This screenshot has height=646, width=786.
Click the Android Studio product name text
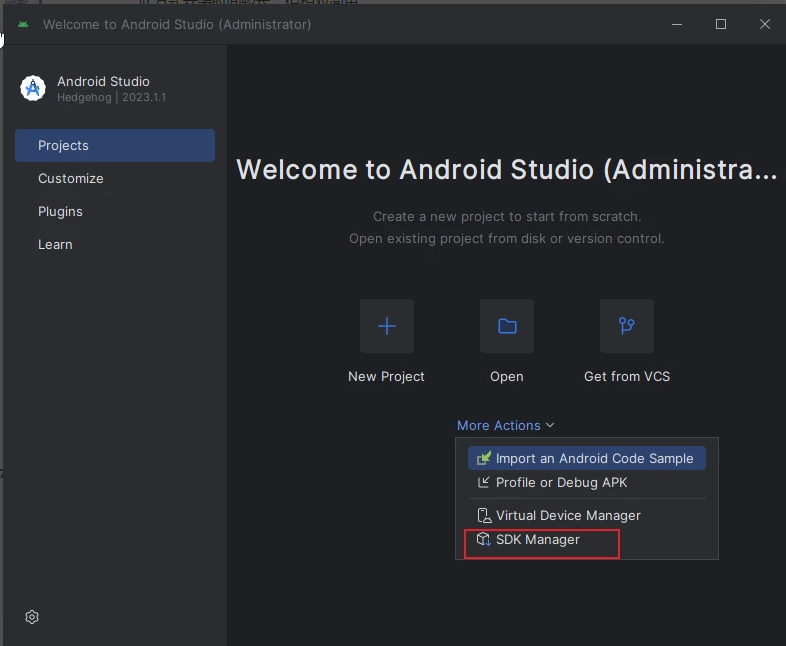(x=103, y=81)
